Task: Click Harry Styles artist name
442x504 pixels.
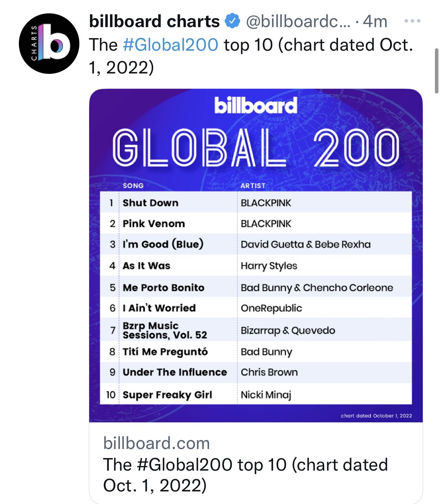Action: (269, 266)
